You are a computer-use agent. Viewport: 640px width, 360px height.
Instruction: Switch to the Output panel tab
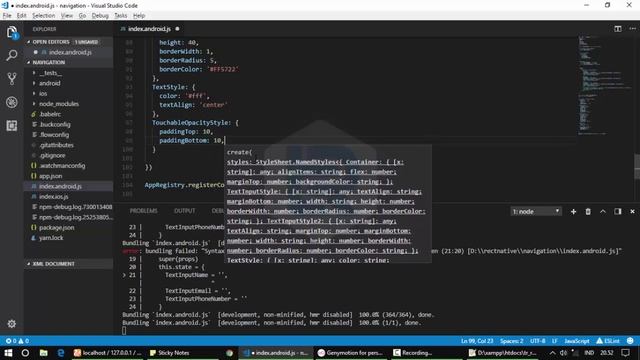(x=184, y=211)
